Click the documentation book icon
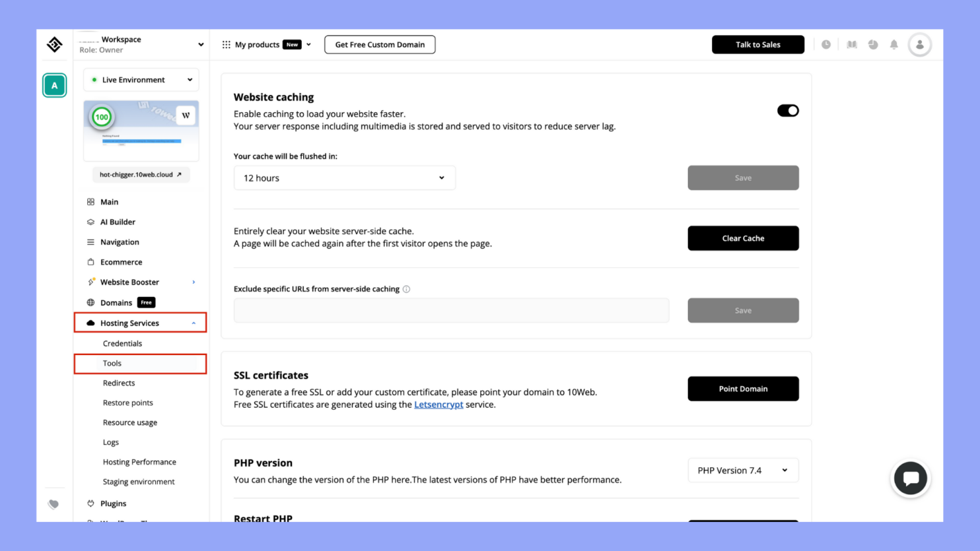Screen dimensions: 980x551 click(851, 44)
